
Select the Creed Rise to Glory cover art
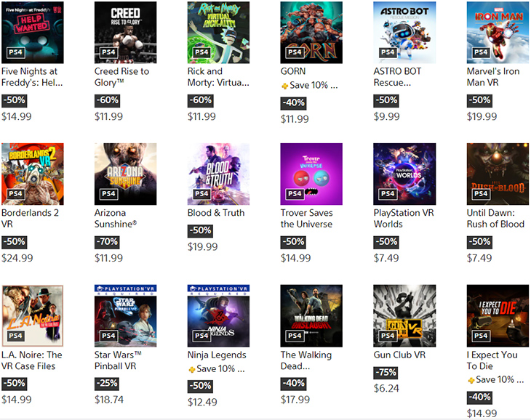click(126, 33)
